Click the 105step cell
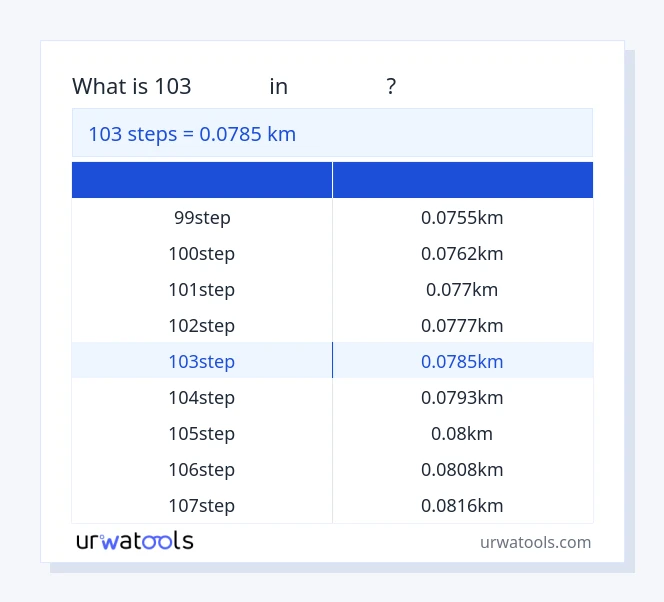This screenshot has width=664, height=602. pyautogui.click(x=202, y=433)
